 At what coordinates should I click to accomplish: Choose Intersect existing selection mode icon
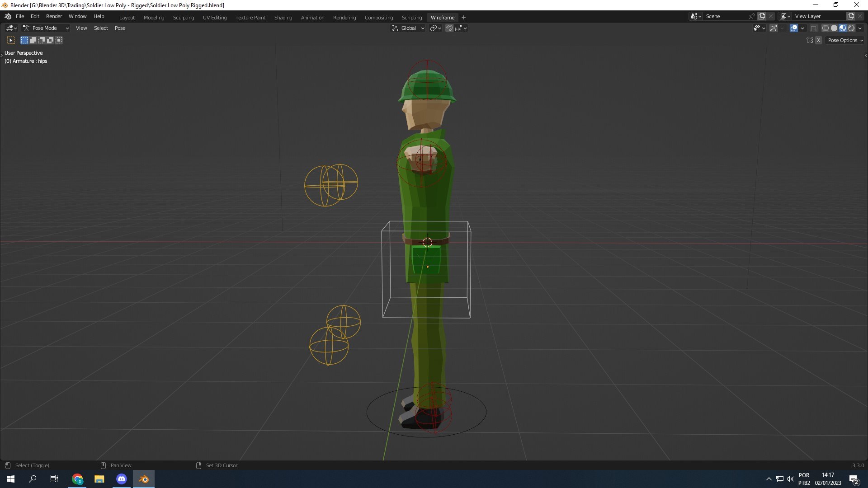coord(59,40)
